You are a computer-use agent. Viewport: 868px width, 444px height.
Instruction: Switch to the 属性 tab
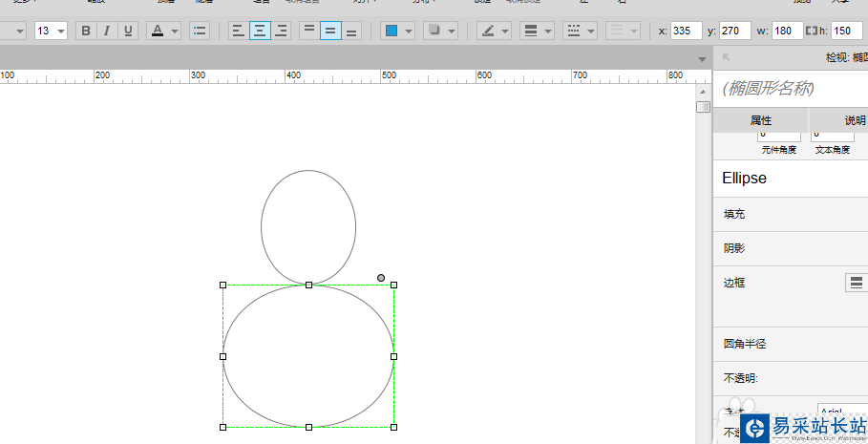[x=760, y=120]
